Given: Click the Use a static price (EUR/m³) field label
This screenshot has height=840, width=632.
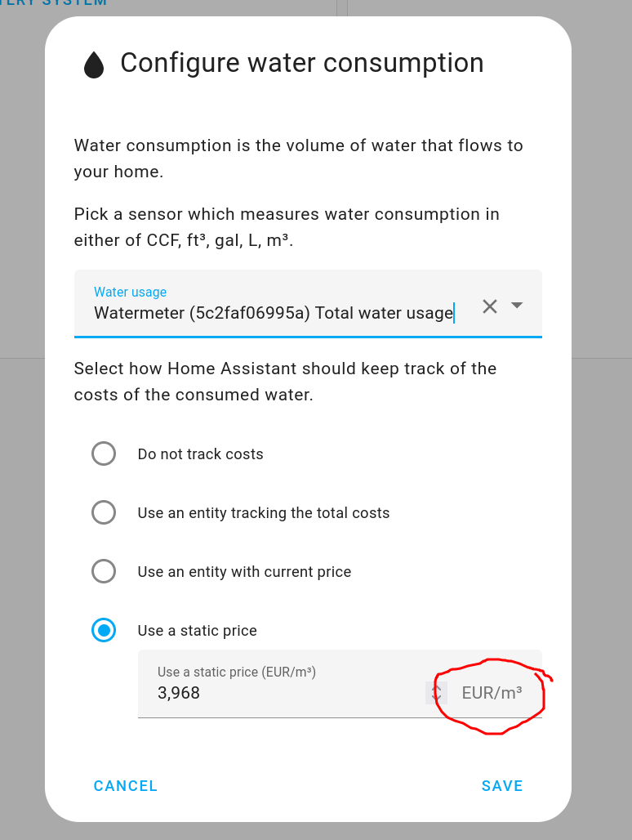Looking at the screenshot, I should [x=237, y=672].
